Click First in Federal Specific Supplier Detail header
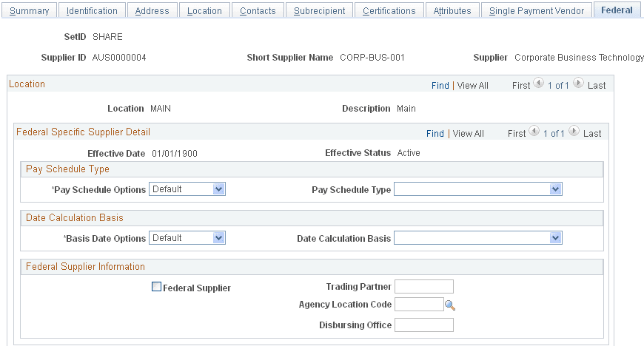Screen dimensions: 644x346 [x=517, y=133]
